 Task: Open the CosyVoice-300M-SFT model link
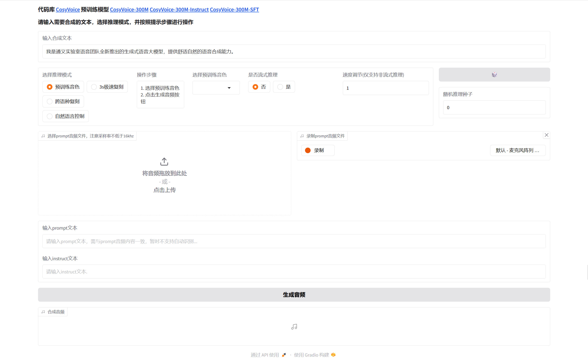(x=234, y=10)
